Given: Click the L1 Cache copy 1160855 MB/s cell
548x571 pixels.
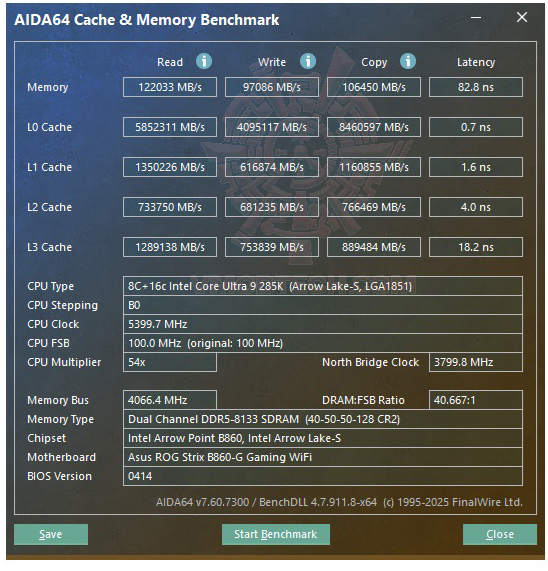Looking at the screenshot, I should [x=374, y=167].
